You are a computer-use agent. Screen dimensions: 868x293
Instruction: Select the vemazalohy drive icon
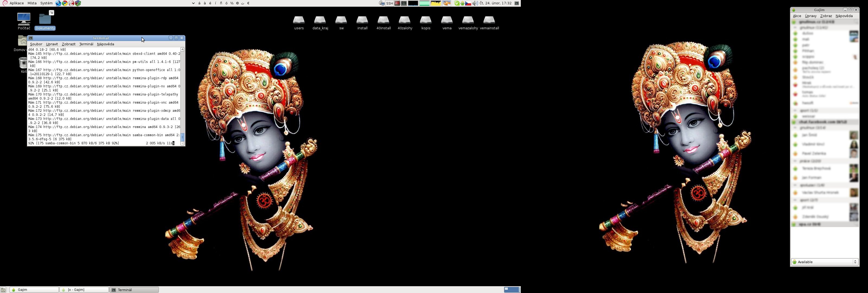[468, 23]
